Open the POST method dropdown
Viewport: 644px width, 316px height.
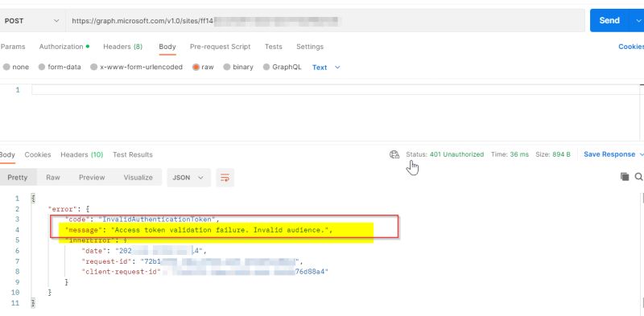pyautogui.click(x=32, y=21)
